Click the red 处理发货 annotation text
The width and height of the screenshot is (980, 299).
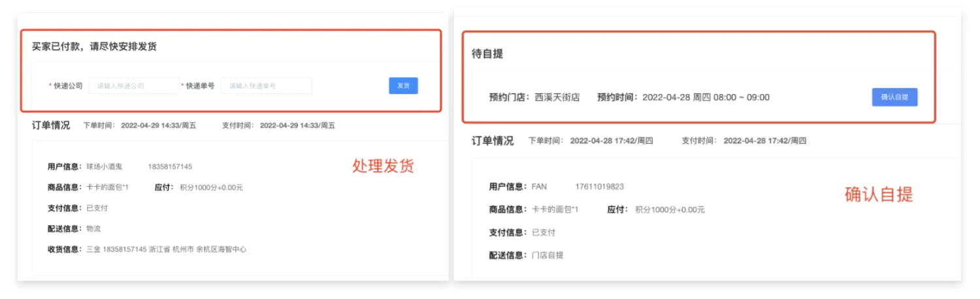point(383,166)
